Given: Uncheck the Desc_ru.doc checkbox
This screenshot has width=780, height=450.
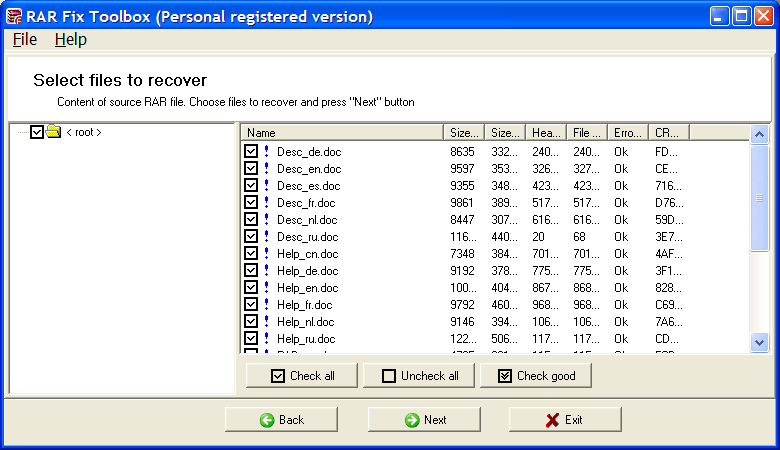Looking at the screenshot, I should (251, 236).
